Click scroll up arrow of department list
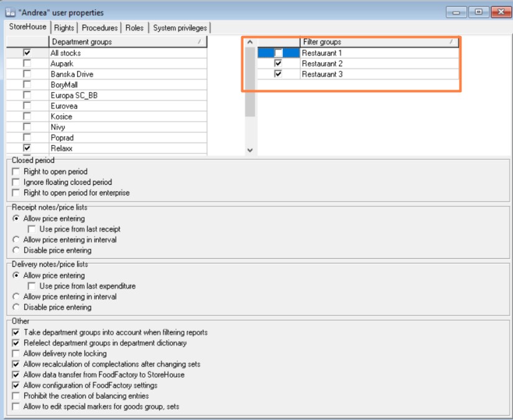Image resolution: width=513 pixels, height=420 pixels. 250,42
